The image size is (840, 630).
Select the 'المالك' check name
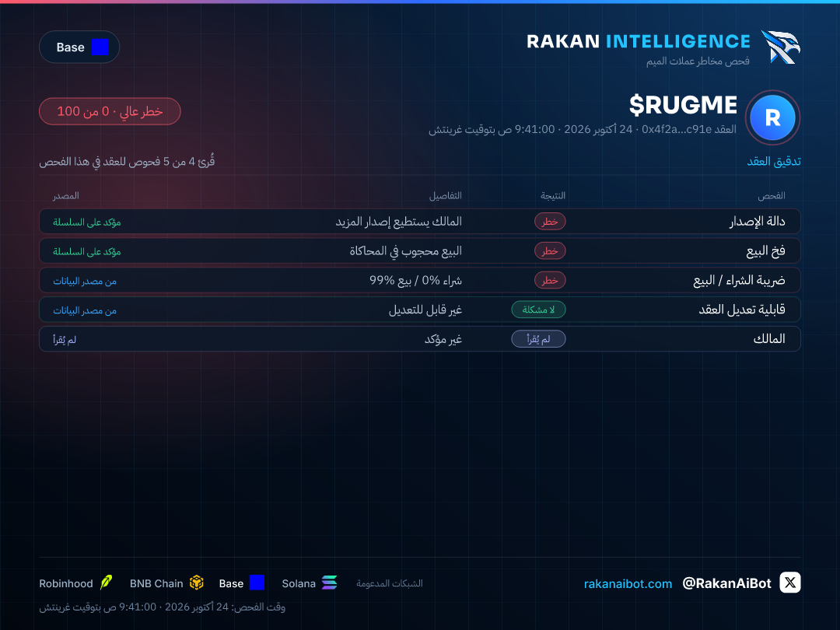tap(769, 339)
